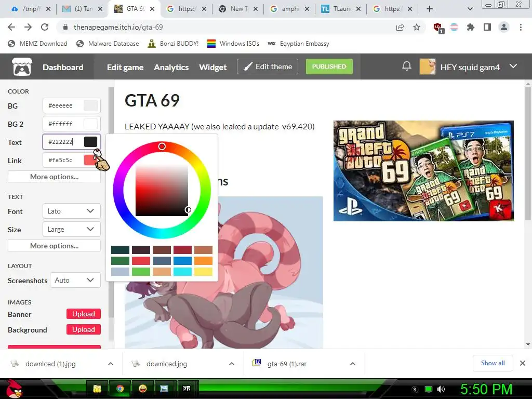Close the downloads bar
532x399 pixels.
tap(523, 363)
